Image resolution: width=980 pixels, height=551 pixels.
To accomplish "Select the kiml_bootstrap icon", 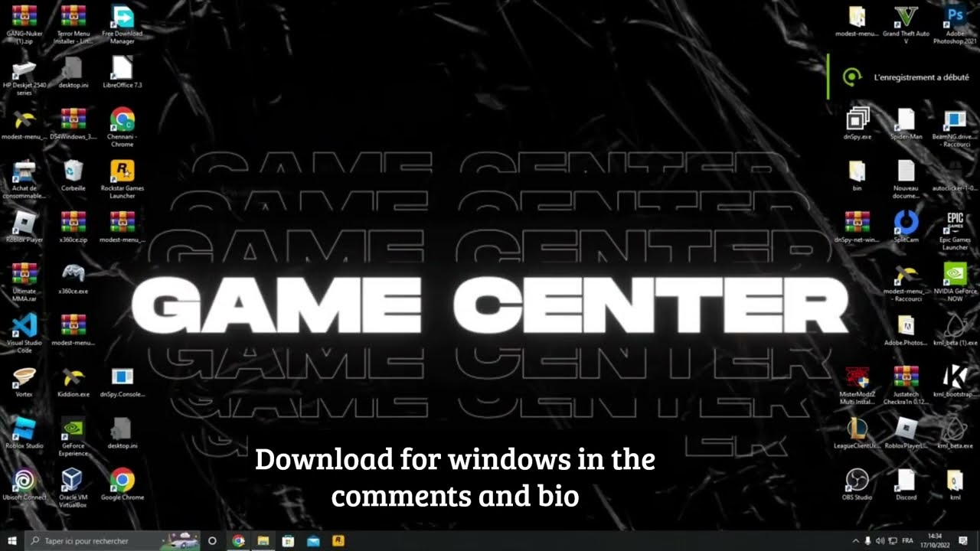I will point(955,382).
